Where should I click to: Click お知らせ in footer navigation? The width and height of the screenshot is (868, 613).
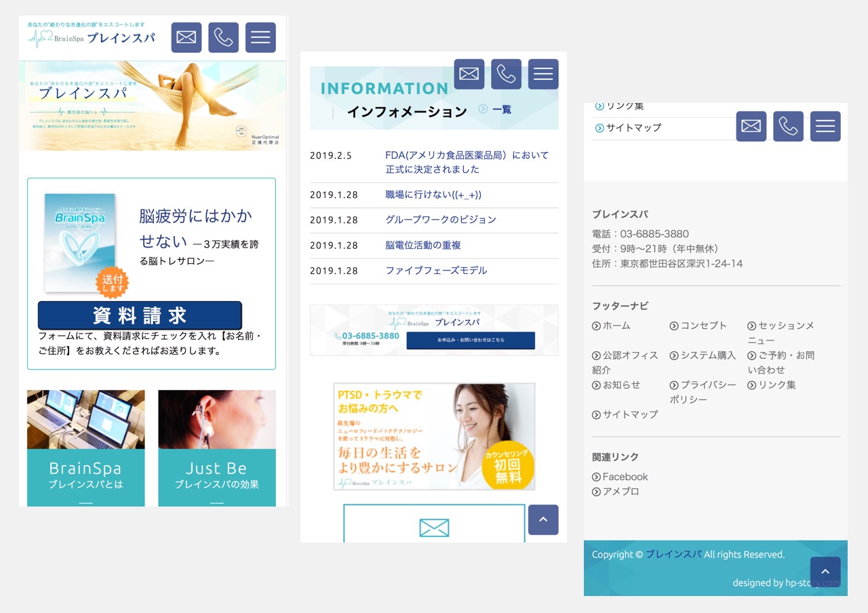[x=616, y=384]
